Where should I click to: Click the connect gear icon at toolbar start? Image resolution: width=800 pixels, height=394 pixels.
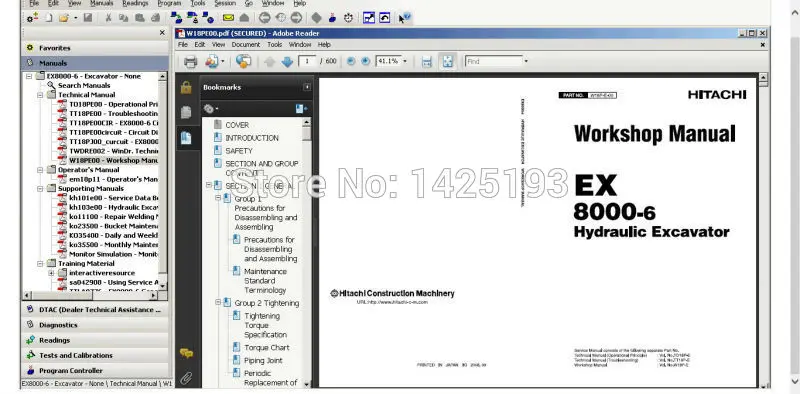coord(33,18)
